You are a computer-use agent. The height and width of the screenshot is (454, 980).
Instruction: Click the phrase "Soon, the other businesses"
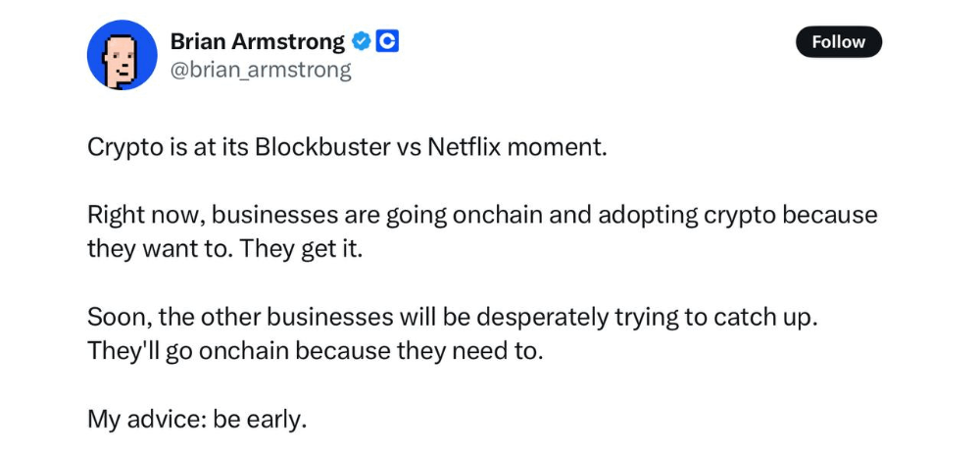point(239,318)
